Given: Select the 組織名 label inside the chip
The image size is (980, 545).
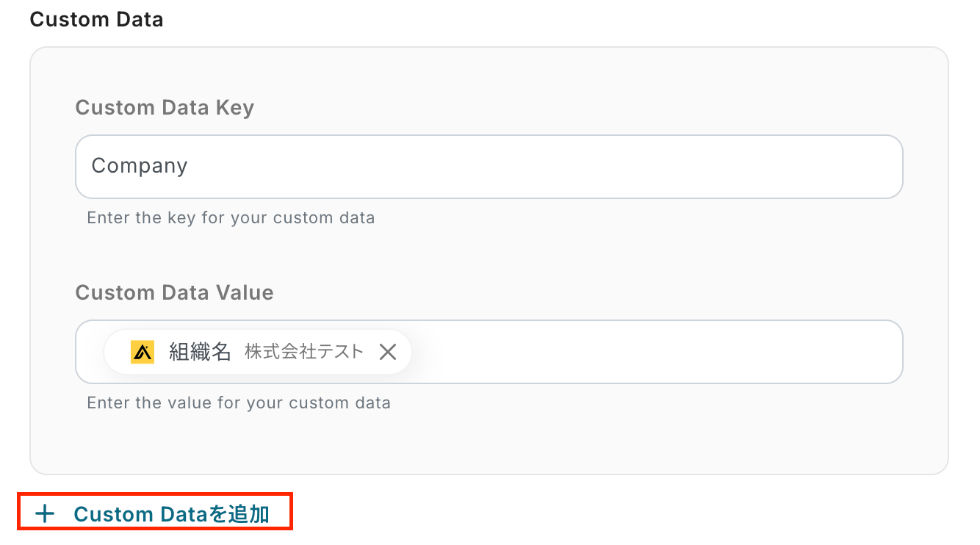Looking at the screenshot, I should [200, 352].
